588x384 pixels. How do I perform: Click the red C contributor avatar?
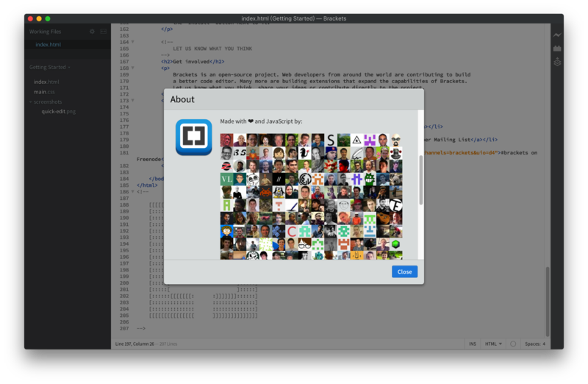point(292,231)
